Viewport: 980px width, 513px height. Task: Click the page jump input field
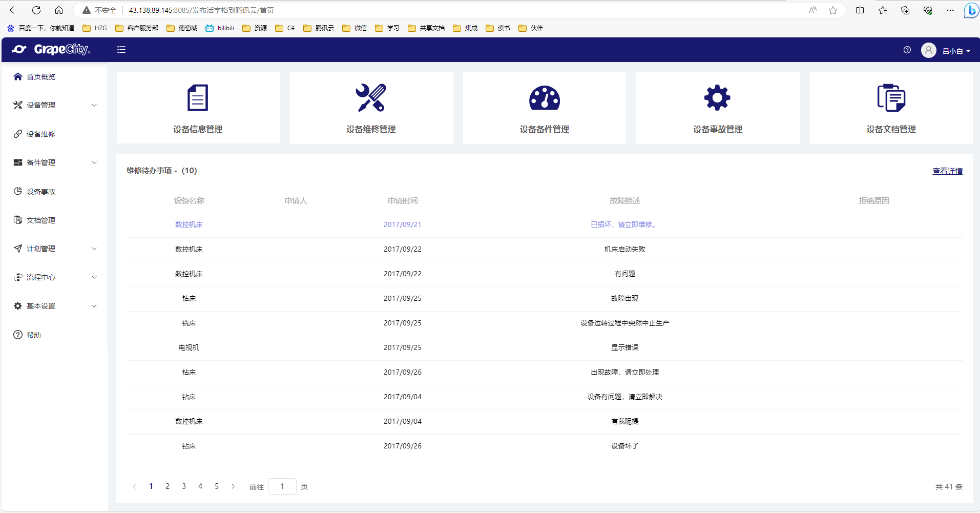point(282,486)
